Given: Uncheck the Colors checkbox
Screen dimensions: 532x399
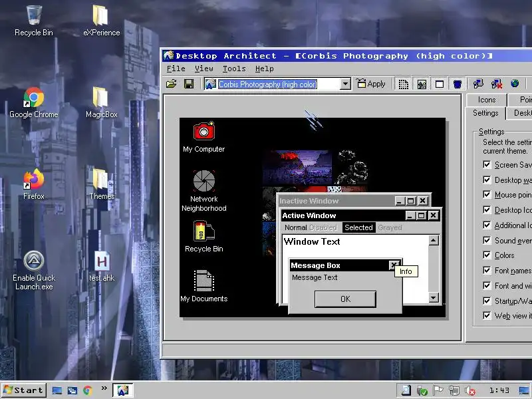Looking at the screenshot, I should click(x=487, y=255).
